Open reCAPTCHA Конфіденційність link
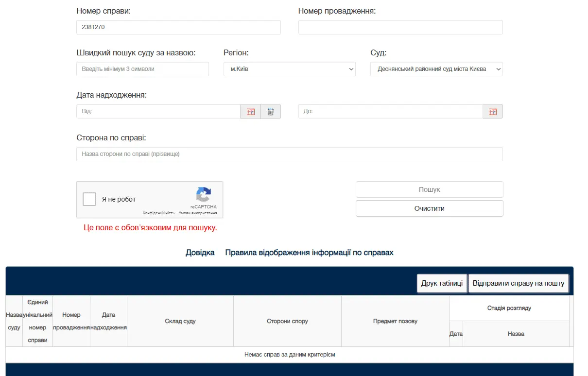This screenshot has height=376, width=588. pyautogui.click(x=158, y=213)
